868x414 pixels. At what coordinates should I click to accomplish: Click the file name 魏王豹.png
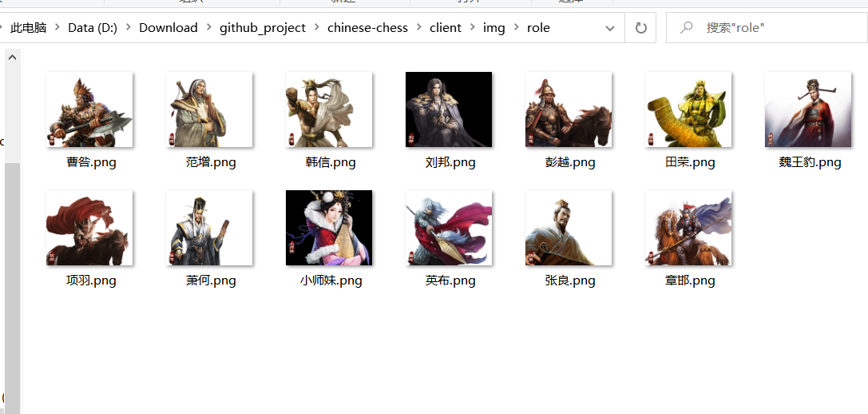[x=810, y=162]
